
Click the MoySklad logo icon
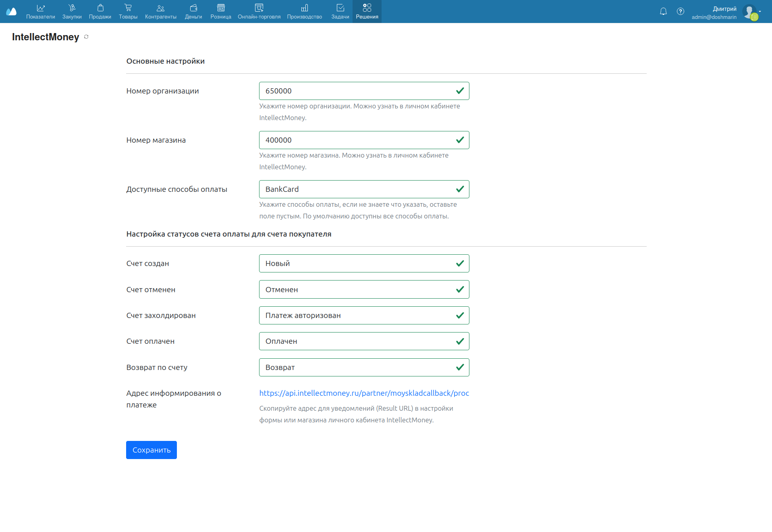[11, 11]
